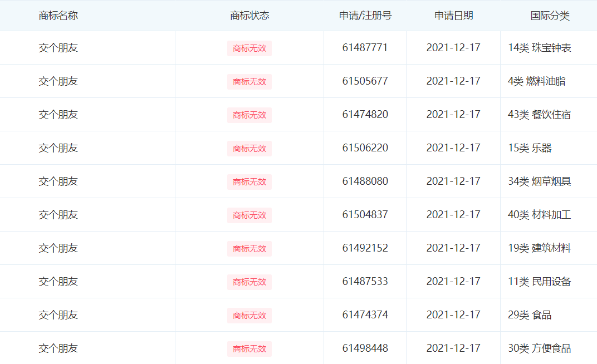Open 交个朋友 trademark in 29类 row

tap(58, 315)
